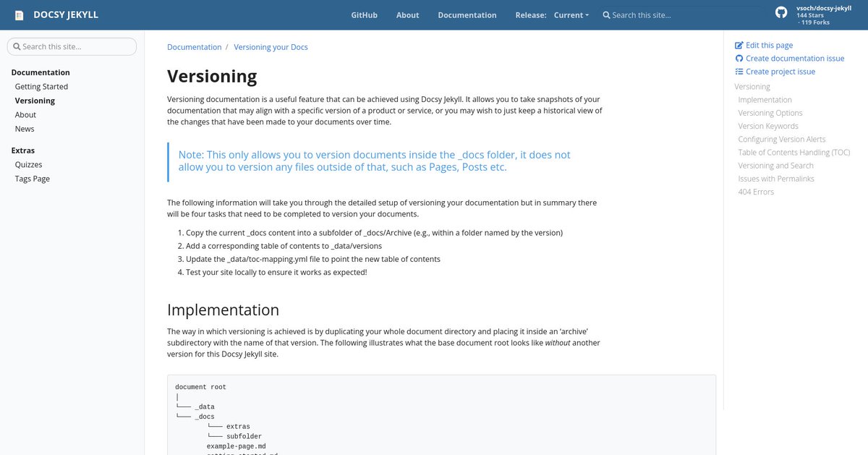Open News in the left sidebar
The image size is (868, 455).
[x=25, y=129]
